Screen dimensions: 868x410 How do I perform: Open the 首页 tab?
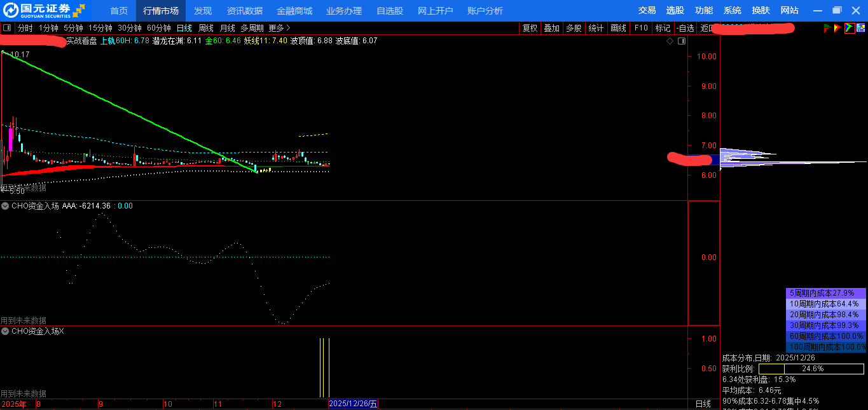(119, 11)
